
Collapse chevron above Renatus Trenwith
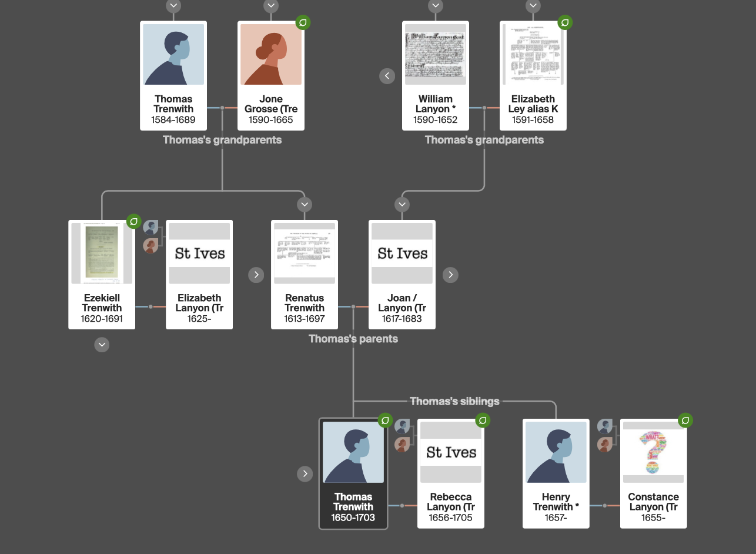tap(304, 205)
